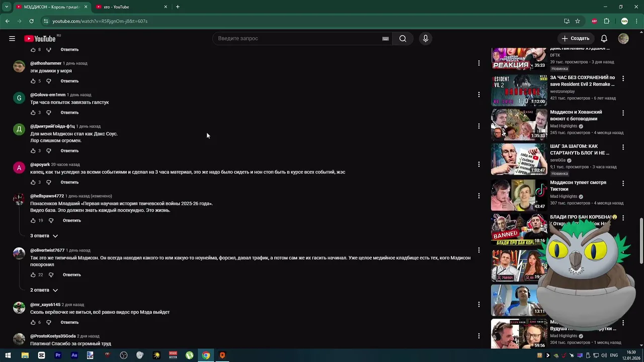Open the Chrome tab search dropdown
The image size is (644, 362).
pyautogui.click(x=7, y=7)
